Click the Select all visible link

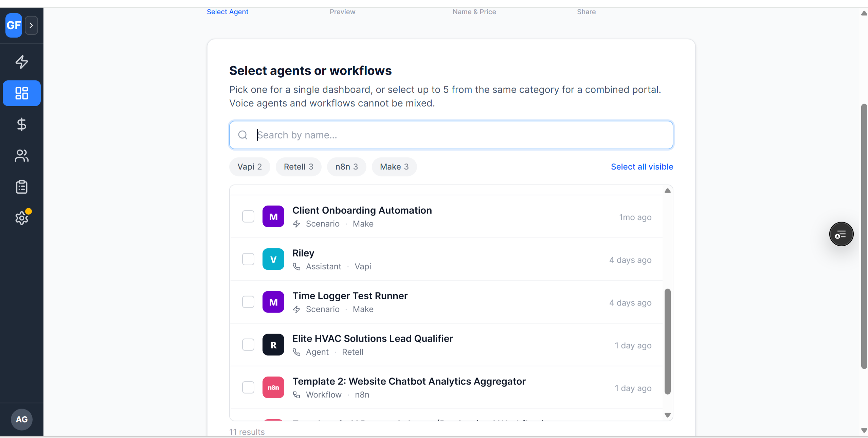click(642, 167)
